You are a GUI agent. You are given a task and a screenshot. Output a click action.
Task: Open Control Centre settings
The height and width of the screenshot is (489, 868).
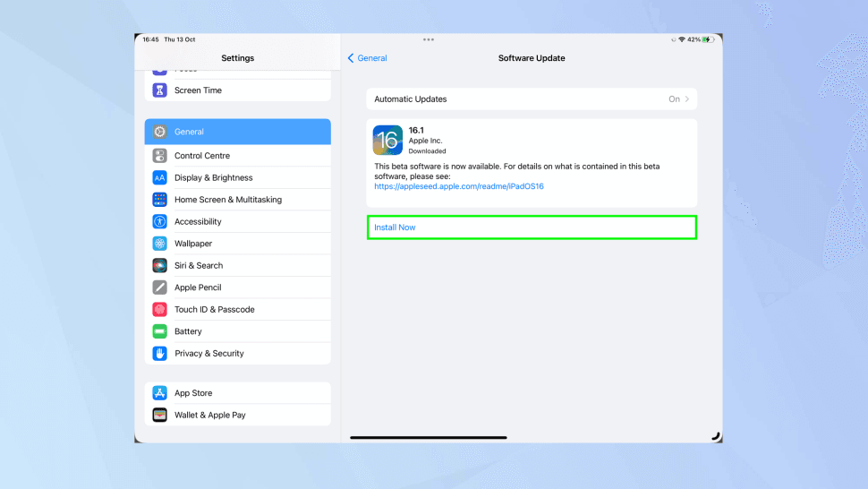click(x=237, y=156)
